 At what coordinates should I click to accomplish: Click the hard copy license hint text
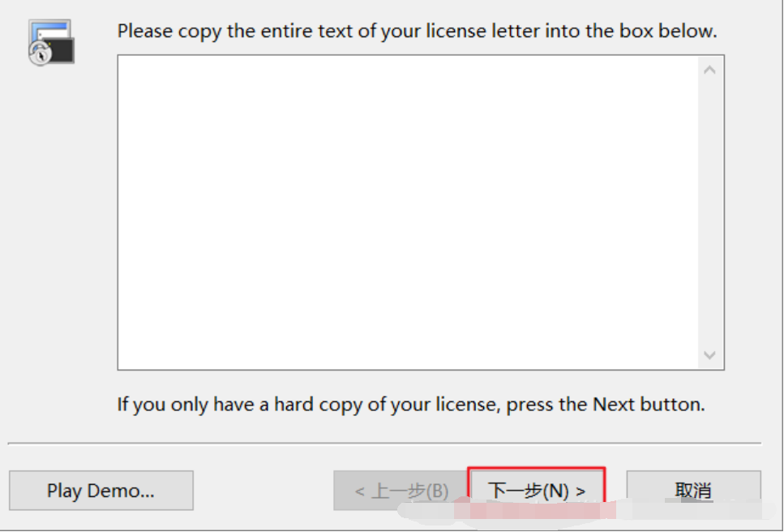click(x=410, y=404)
